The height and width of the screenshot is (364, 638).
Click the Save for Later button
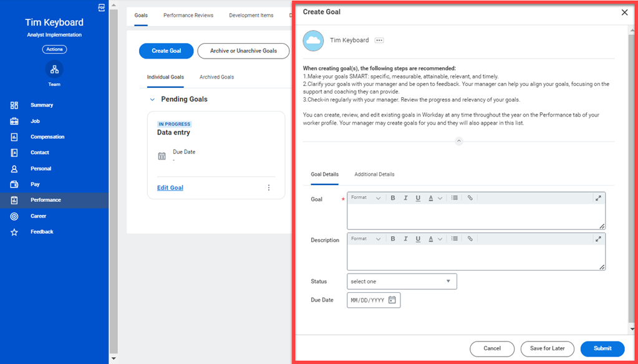click(x=547, y=348)
